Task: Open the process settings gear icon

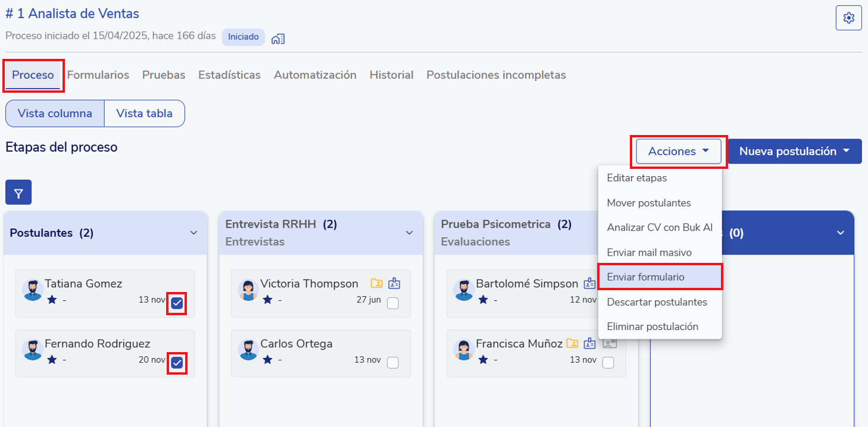Action: click(x=848, y=18)
